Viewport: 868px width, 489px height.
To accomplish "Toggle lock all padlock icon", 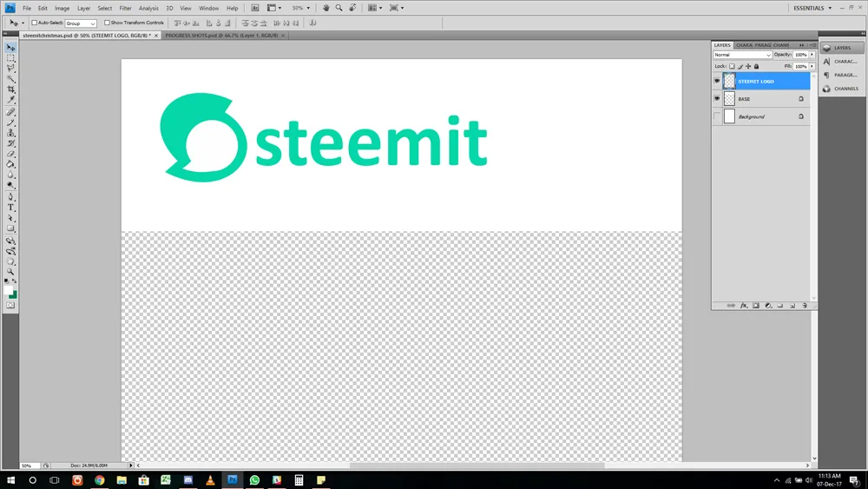I will (x=757, y=67).
